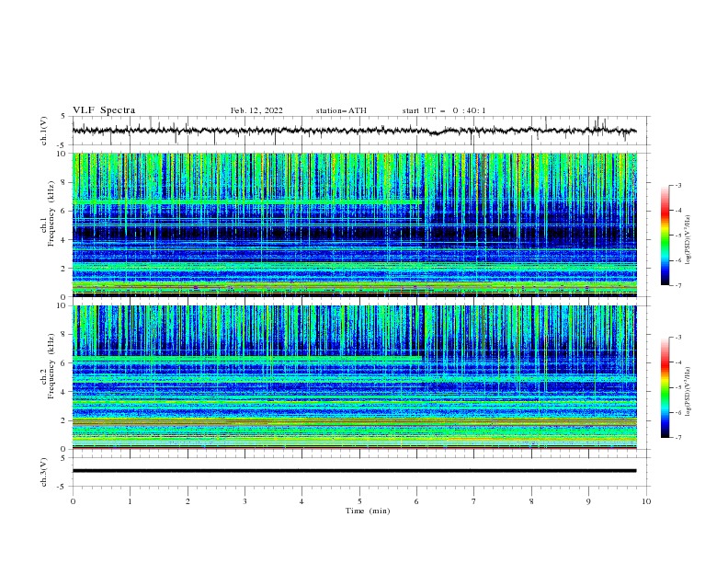Image resolution: width=728 pixels, height=563 pixels.
Task: Click time axis tick label "8"
Action: coord(531,501)
